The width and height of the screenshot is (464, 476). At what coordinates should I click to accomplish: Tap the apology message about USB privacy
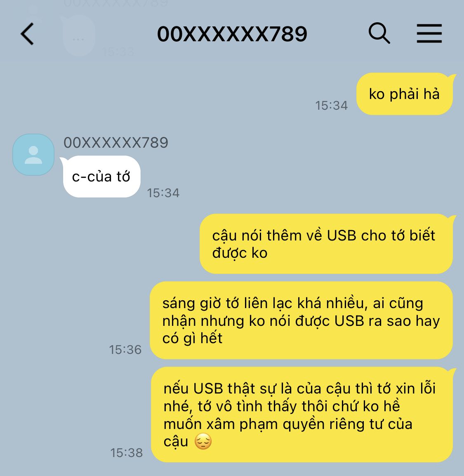coord(302,415)
